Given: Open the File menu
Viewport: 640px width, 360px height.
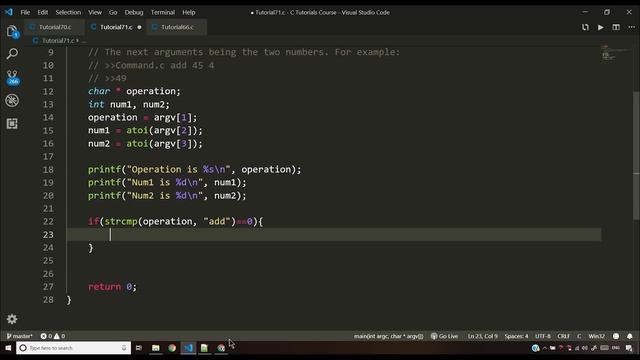Looking at the screenshot, I should pos(25,12).
